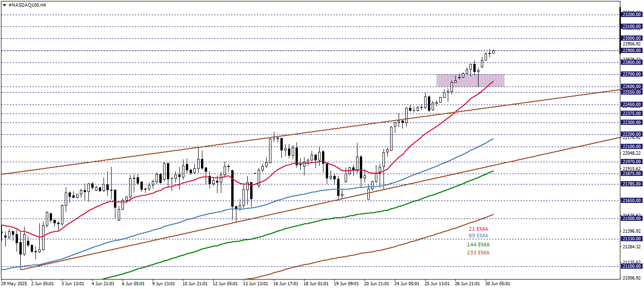Select the 21500.00 price level label
The image size is (644, 289).
coord(632,219)
